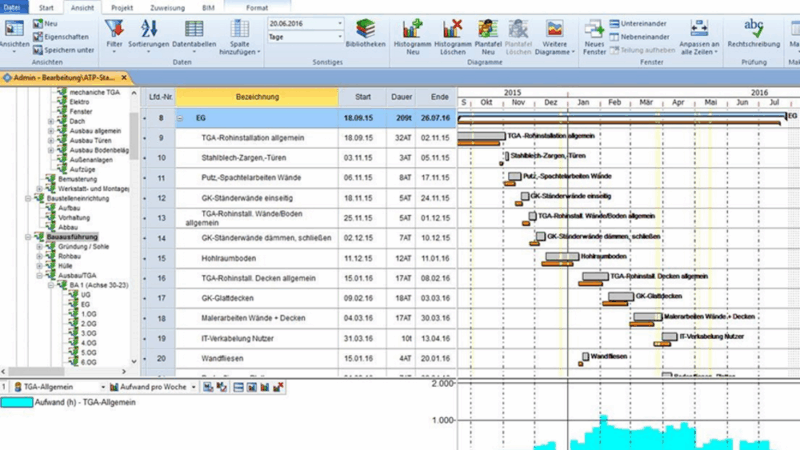Click Histogramm Löschen icon
800x450 pixels.
(453, 37)
